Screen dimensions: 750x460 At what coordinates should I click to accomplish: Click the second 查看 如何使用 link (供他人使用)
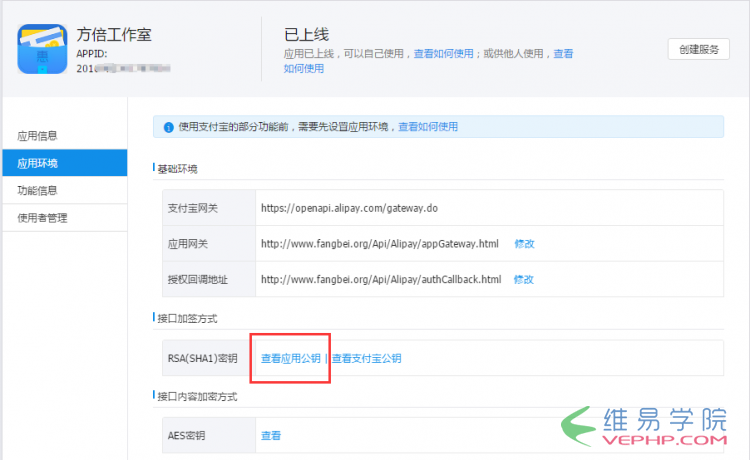pyautogui.click(x=563, y=54)
